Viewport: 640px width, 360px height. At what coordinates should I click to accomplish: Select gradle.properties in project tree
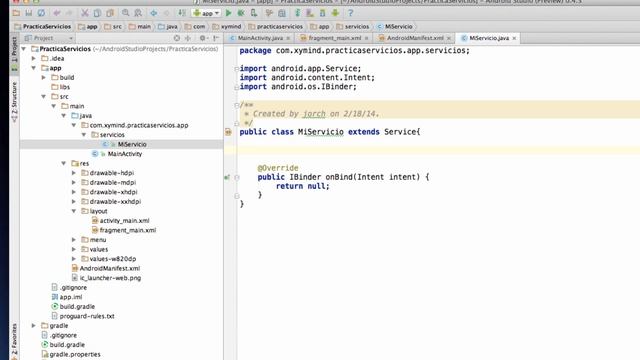click(75, 354)
